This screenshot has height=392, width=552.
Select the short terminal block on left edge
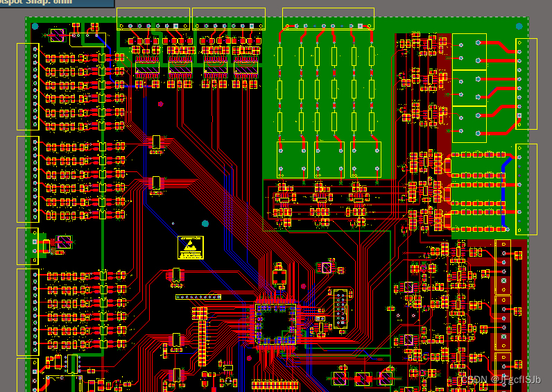28,246
